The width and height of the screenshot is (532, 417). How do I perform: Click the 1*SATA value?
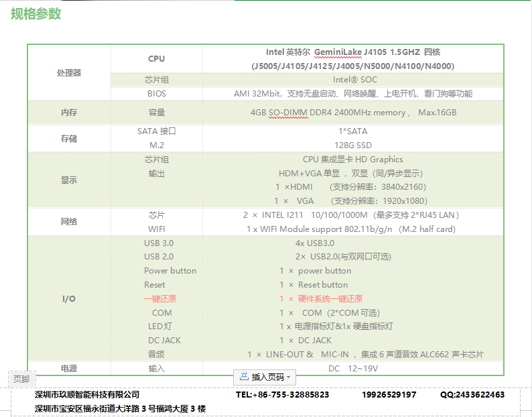point(353,131)
